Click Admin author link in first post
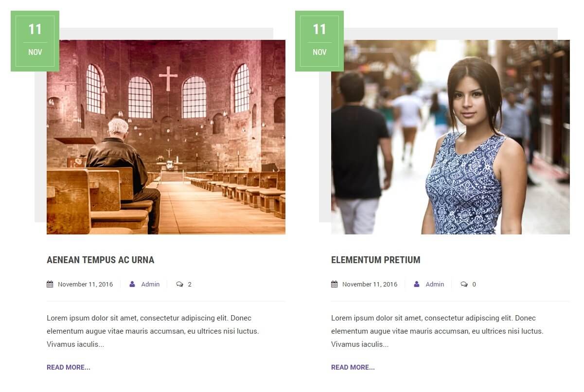 point(150,284)
